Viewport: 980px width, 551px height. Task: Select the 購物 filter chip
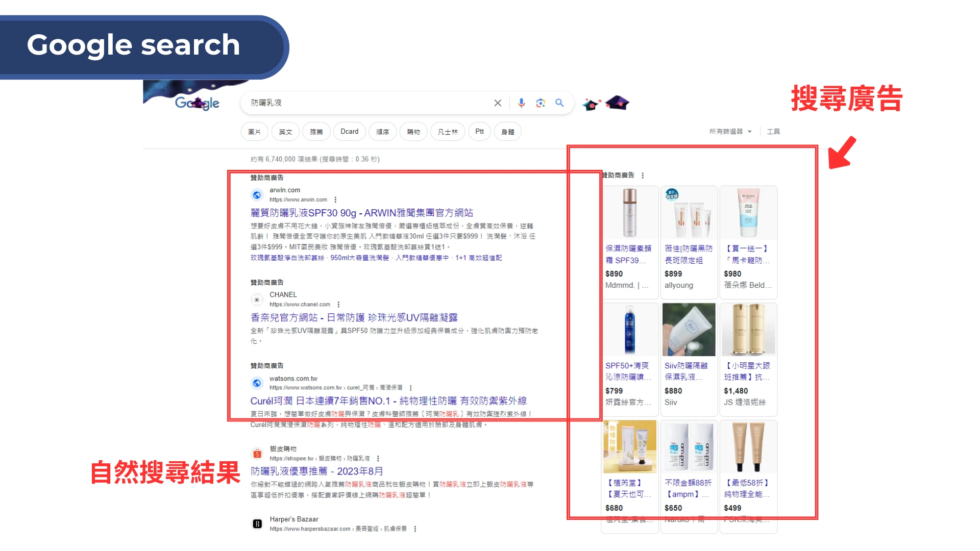tap(413, 132)
